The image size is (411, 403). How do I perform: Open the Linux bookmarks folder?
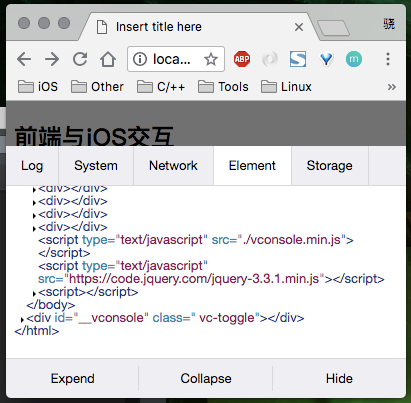[286, 87]
